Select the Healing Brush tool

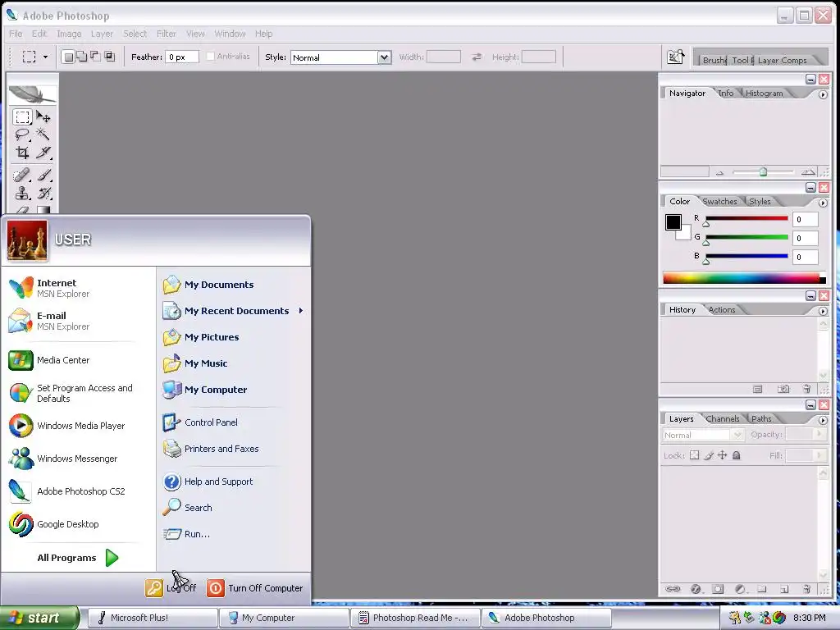22,176
